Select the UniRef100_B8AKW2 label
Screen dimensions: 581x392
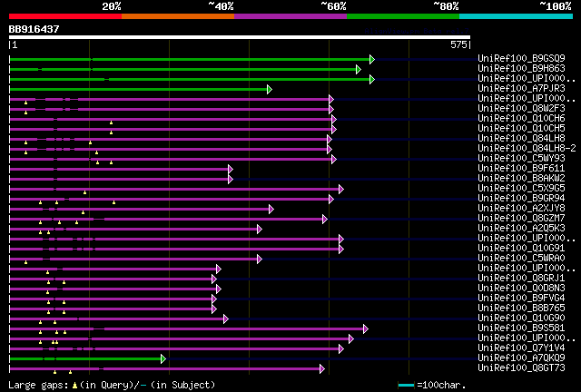coord(521,178)
